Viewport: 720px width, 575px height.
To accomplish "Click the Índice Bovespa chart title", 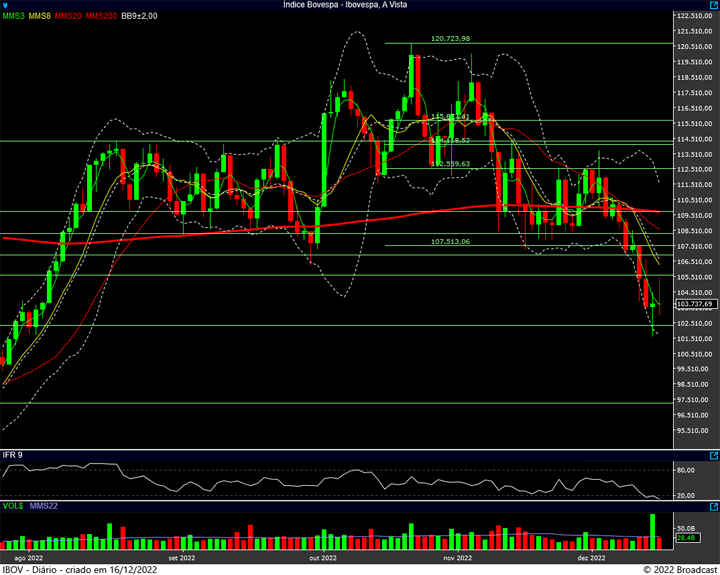I will (345, 5).
